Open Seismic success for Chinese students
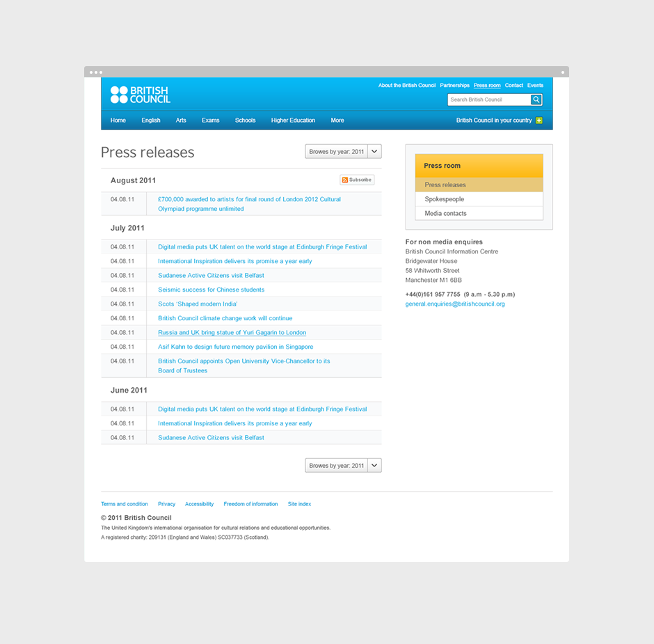 click(x=211, y=290)
